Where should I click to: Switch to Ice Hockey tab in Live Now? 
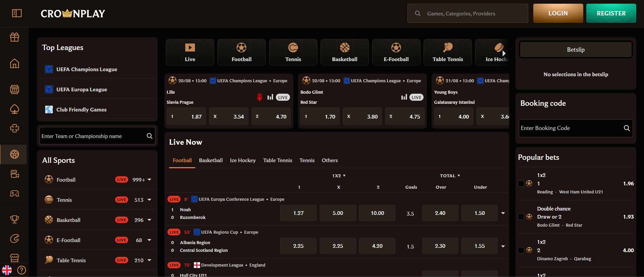pyautogui.click(x=243, y=160)
